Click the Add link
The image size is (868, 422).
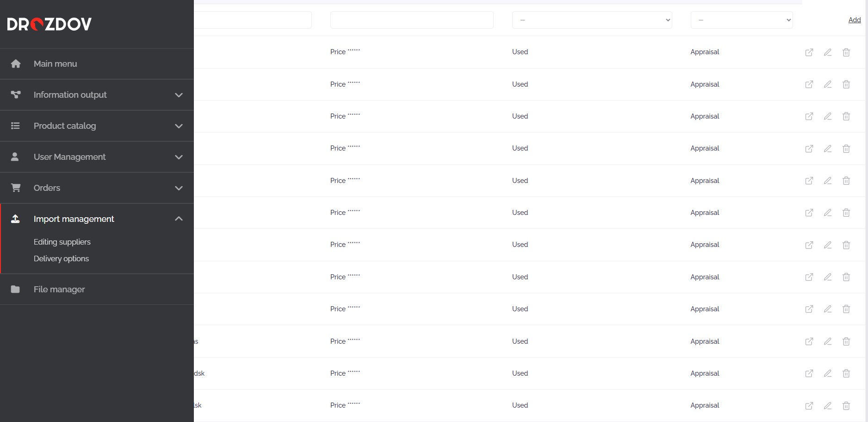coord(854,20)
